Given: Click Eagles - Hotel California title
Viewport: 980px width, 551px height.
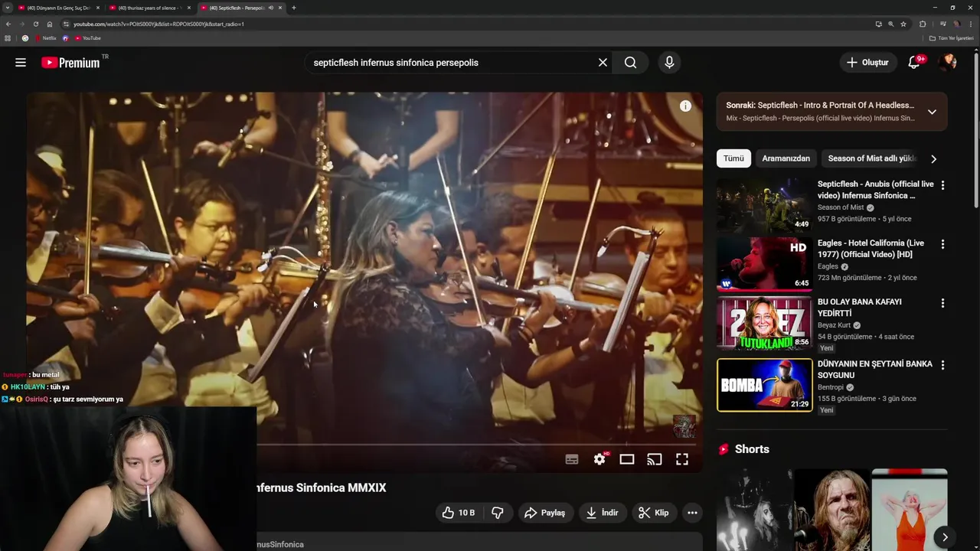Looking at the screenshot, I should tap(871, 249).
